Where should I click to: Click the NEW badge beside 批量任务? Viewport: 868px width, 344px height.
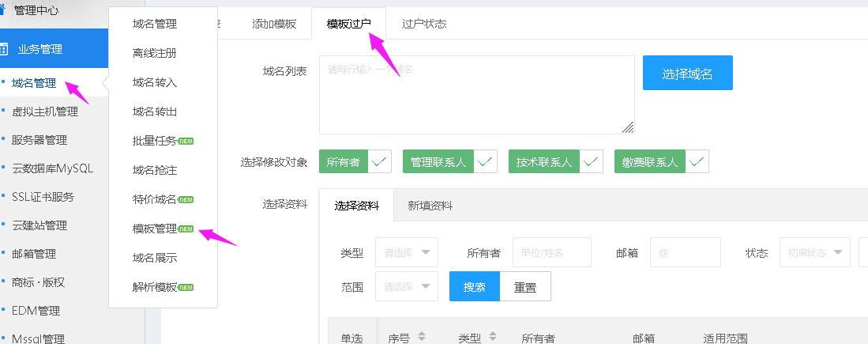(x=186, y=142)
